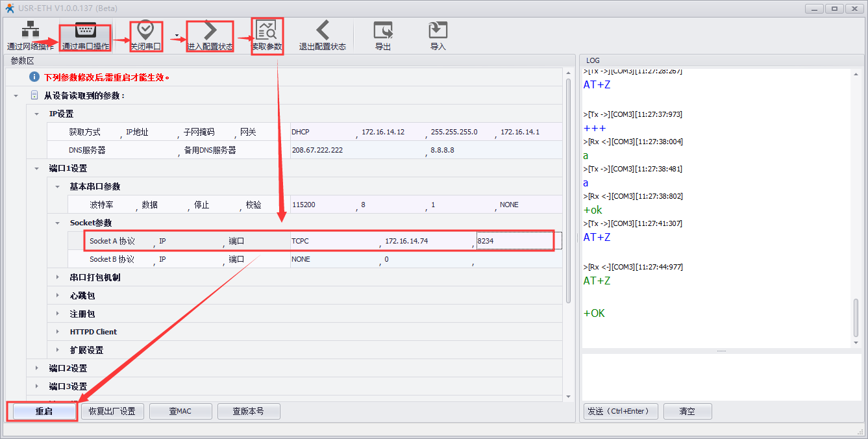Click 通过网络操作 network operation icon
This screenshot has height=439, width=868.
(30, 35)
